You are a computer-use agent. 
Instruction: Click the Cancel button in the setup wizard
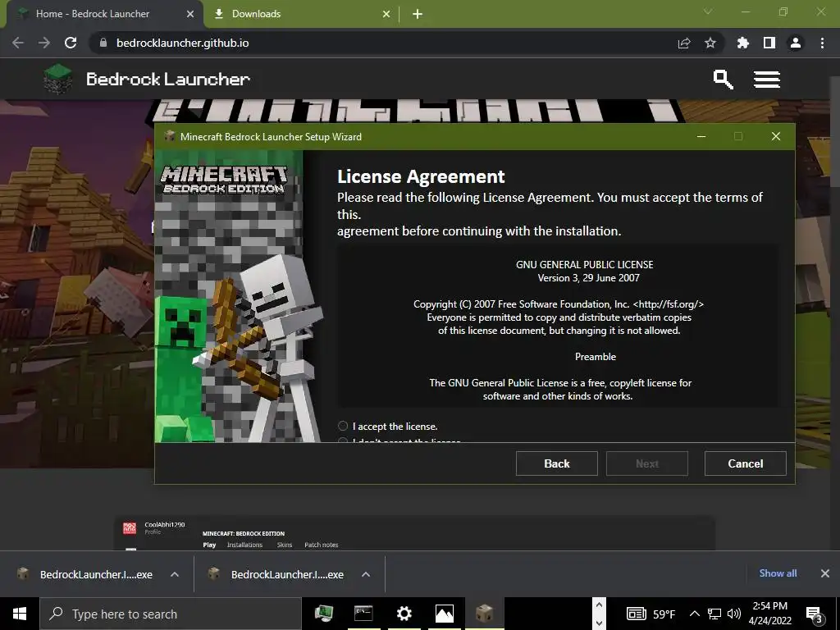pyautogui.click(x=745, y=463)
